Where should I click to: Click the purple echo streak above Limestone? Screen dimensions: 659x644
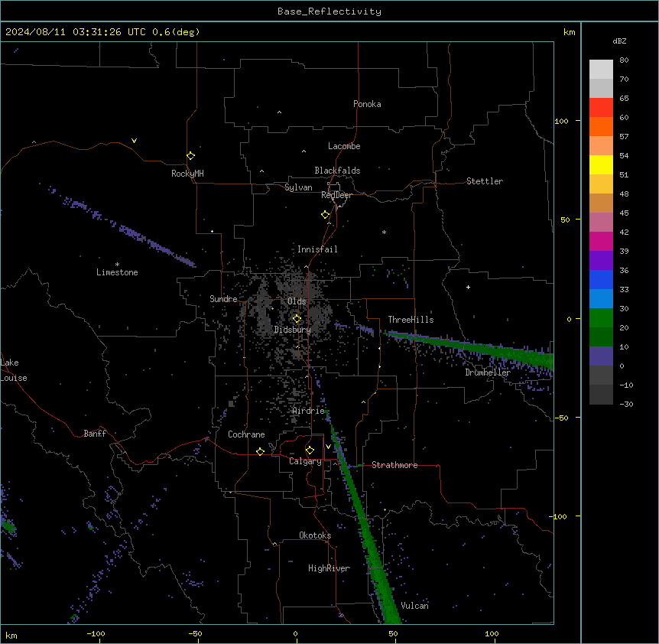(122, 227)
